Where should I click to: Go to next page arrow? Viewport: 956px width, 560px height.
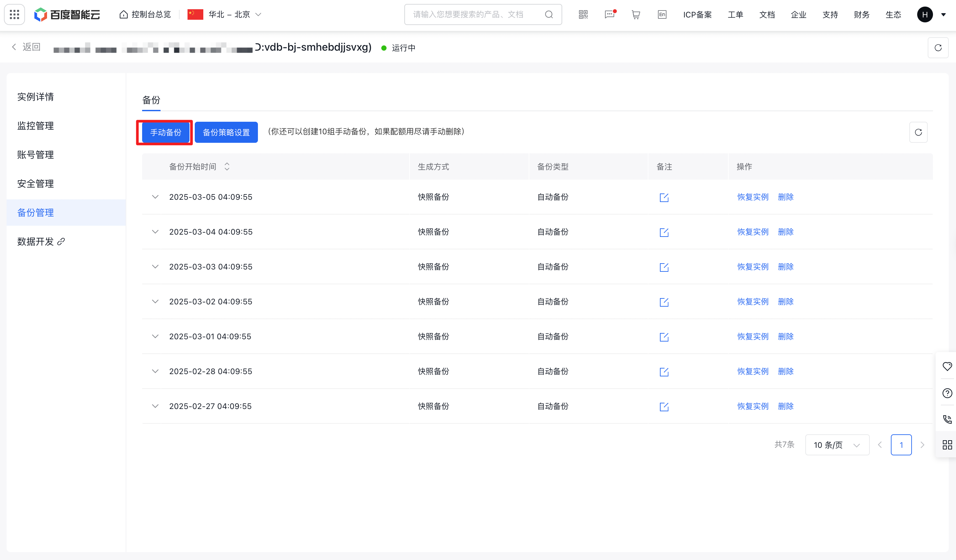(922, 445)
